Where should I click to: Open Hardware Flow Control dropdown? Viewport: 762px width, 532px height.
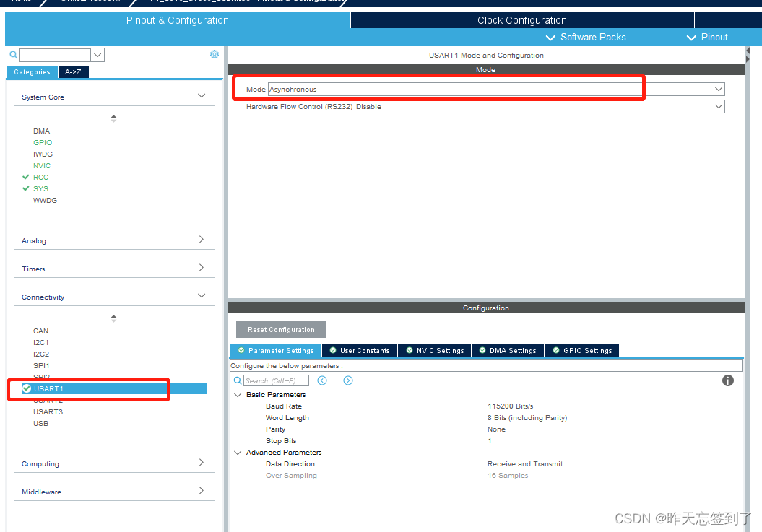coord(718,106)
